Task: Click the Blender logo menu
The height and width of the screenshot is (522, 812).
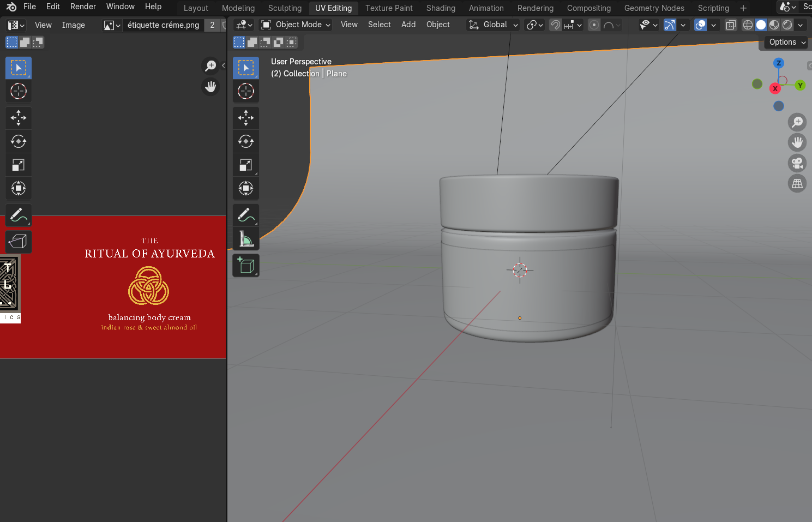Action: pos(11,7)
